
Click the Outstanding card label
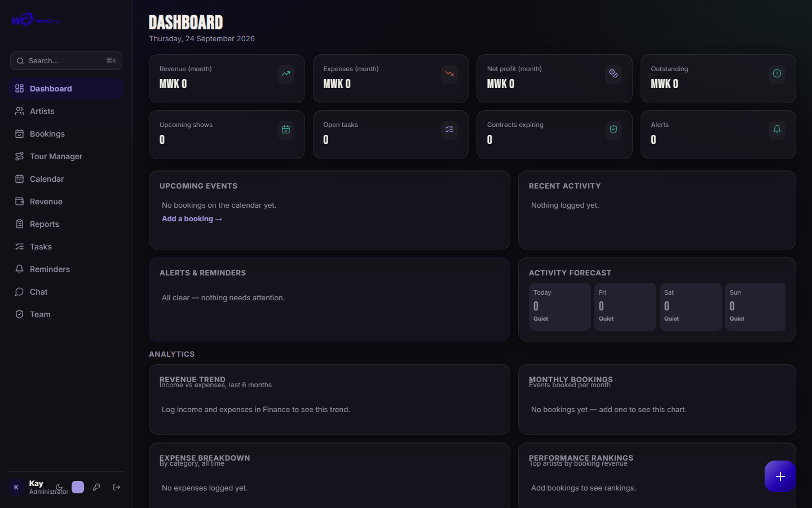(669, 69)
